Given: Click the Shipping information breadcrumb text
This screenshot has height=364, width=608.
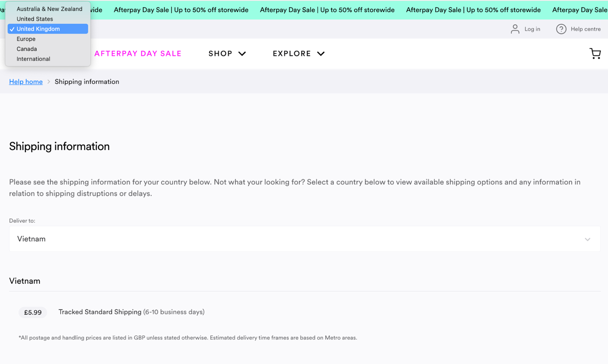Looking at the screenshot, I should point(87,82).
